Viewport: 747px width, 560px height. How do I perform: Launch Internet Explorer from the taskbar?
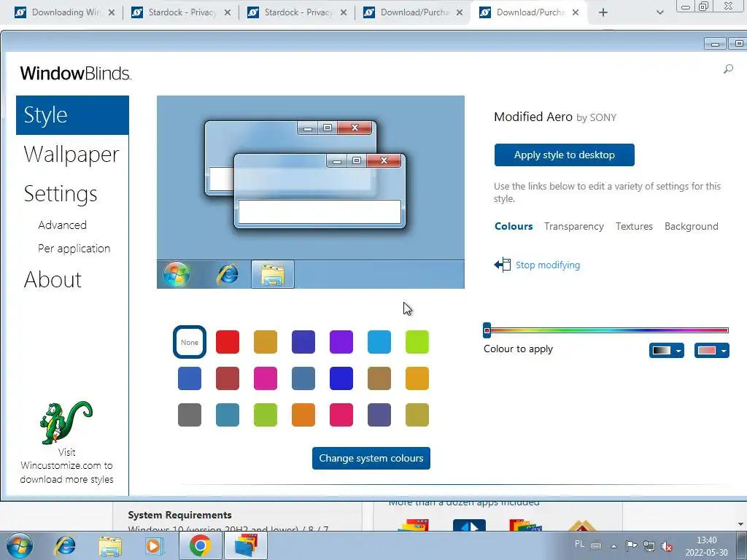click(x=65, y=545)
